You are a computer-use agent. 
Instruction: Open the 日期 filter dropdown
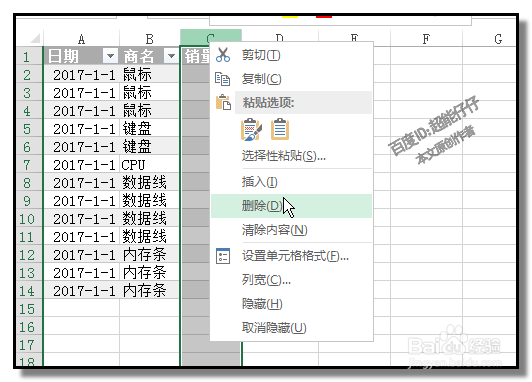click(x=110, y=56)
